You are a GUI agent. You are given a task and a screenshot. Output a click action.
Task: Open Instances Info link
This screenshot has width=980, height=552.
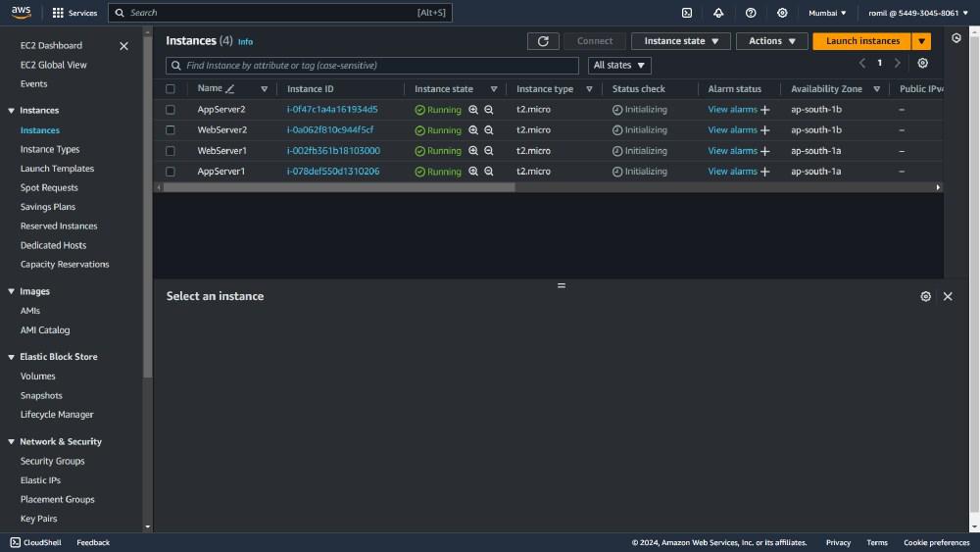(245, 42)
